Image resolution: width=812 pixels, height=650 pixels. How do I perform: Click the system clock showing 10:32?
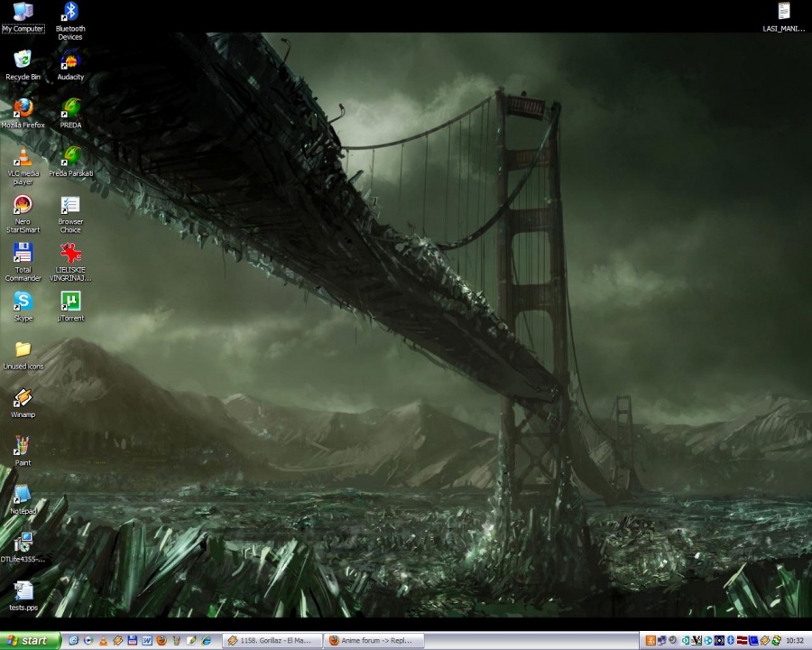tap(795, 641)
